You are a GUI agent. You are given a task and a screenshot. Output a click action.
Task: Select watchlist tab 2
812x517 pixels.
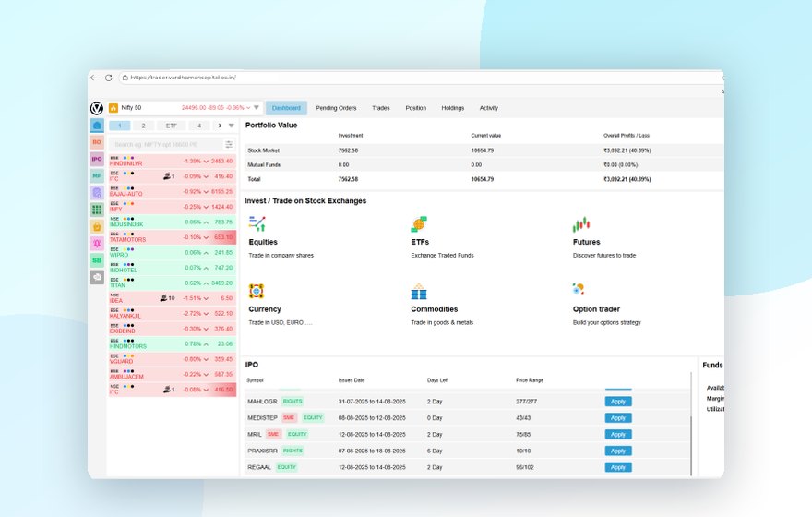coord(143,126)
